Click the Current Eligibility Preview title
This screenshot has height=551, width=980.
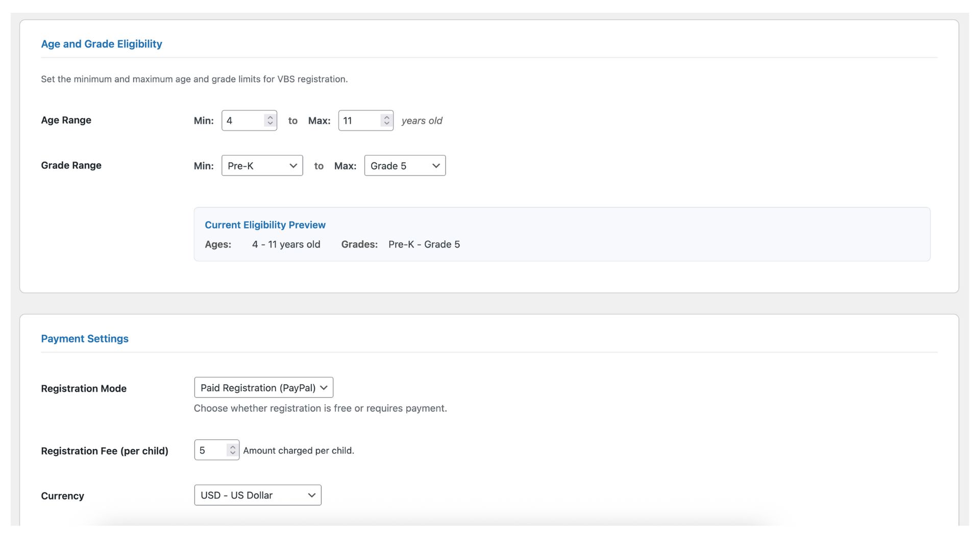pyautogui.click(x=265, y=225)
